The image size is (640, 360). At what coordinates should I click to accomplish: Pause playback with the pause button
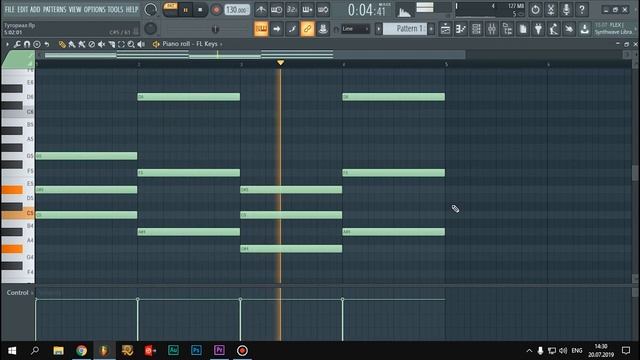(185, 10)
